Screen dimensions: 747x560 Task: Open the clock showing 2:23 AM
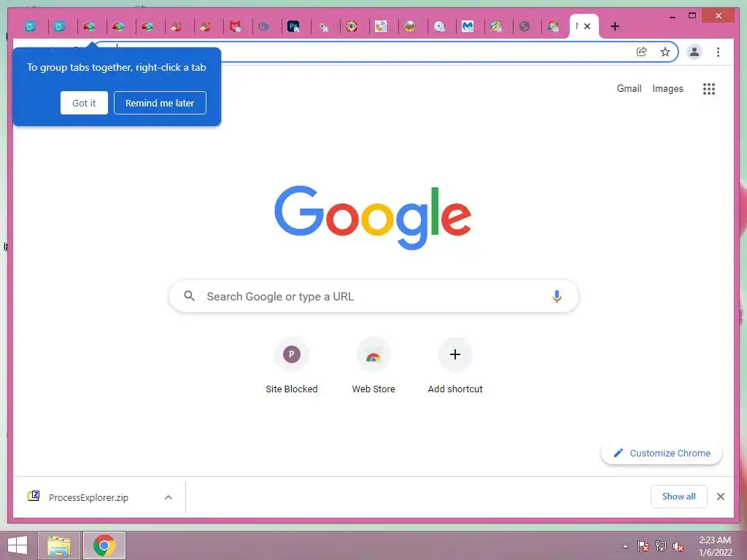point(715,545)
